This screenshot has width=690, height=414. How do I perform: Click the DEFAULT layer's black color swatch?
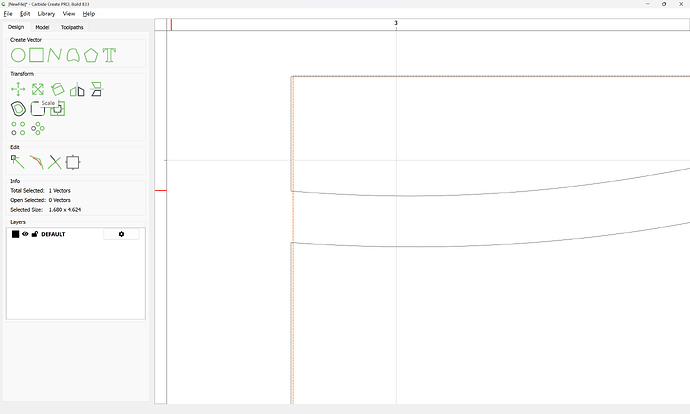tap(15, 234)
